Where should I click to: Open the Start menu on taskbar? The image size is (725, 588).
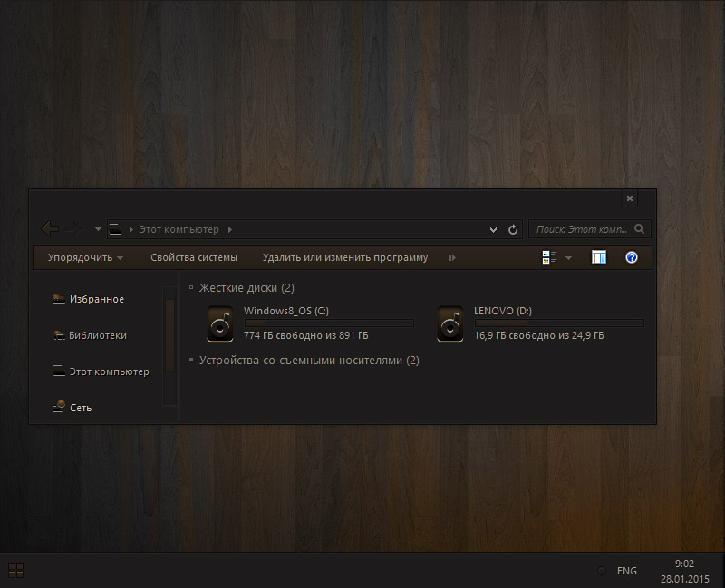coord(15,571)
